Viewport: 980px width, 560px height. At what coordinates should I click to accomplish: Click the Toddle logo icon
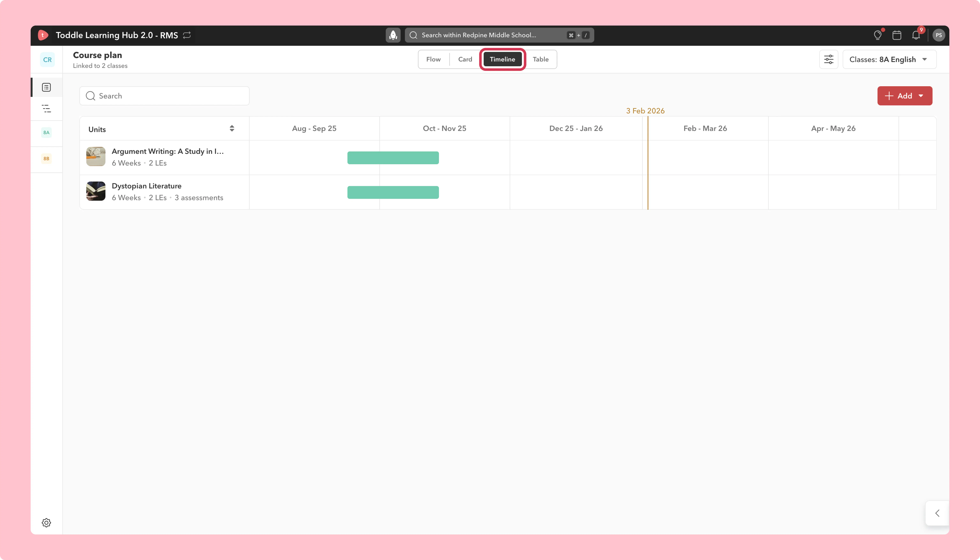43,35
